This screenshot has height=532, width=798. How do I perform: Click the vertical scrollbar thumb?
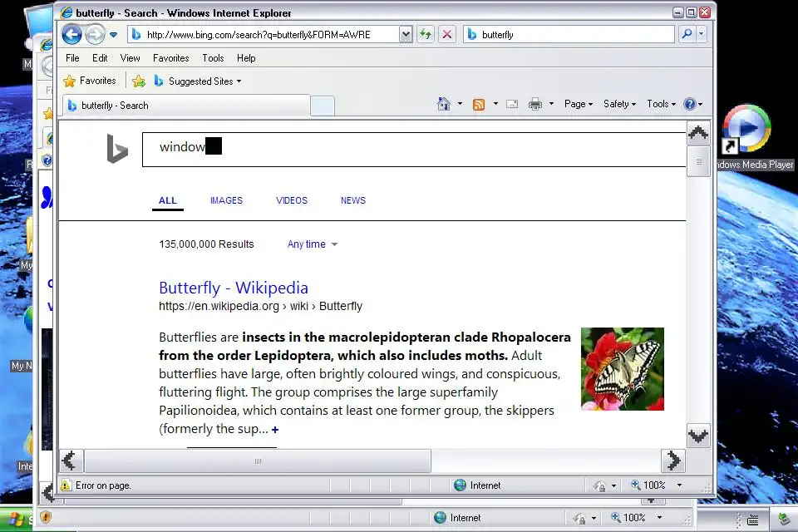pos(698,161)
